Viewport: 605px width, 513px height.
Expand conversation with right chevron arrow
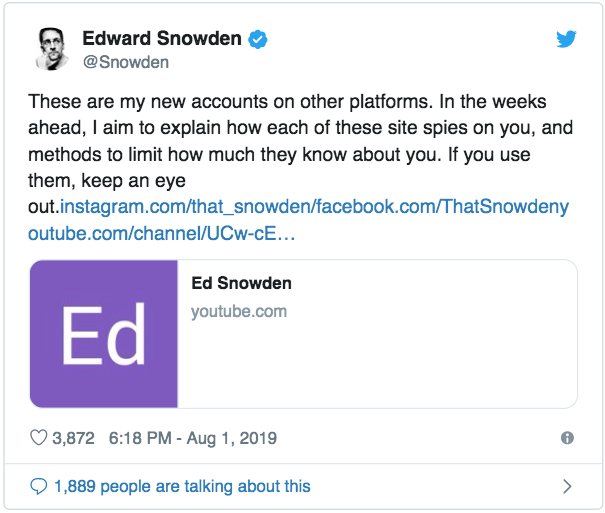click(567, 487)
